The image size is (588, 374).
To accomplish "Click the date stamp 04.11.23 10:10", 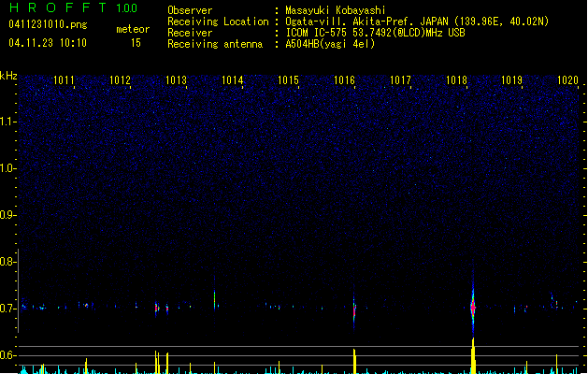I will (48, 43).
